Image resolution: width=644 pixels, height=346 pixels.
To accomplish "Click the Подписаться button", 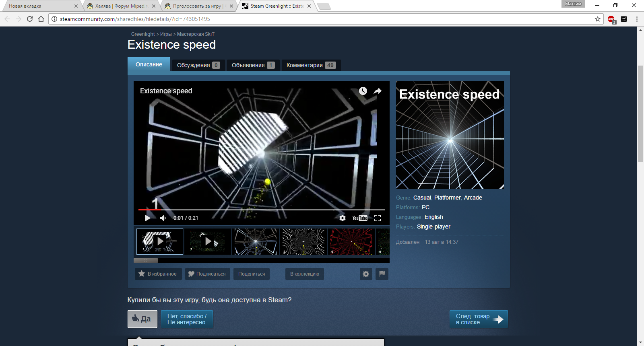I will click(208, 274).
